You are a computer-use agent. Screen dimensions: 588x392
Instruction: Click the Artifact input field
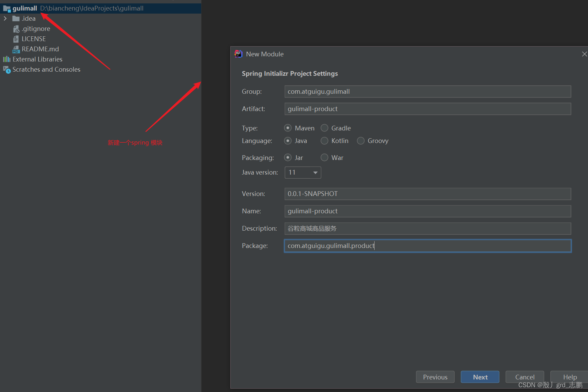[428, 109]
